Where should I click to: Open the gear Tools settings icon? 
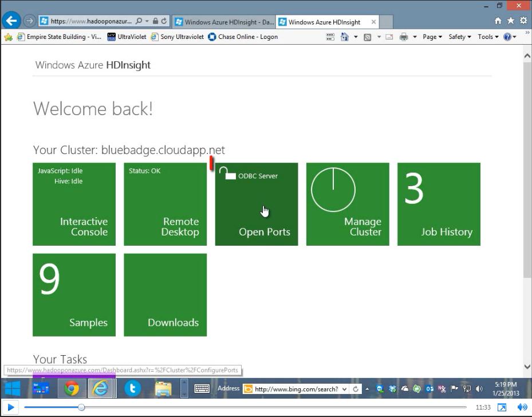point(523,21)
